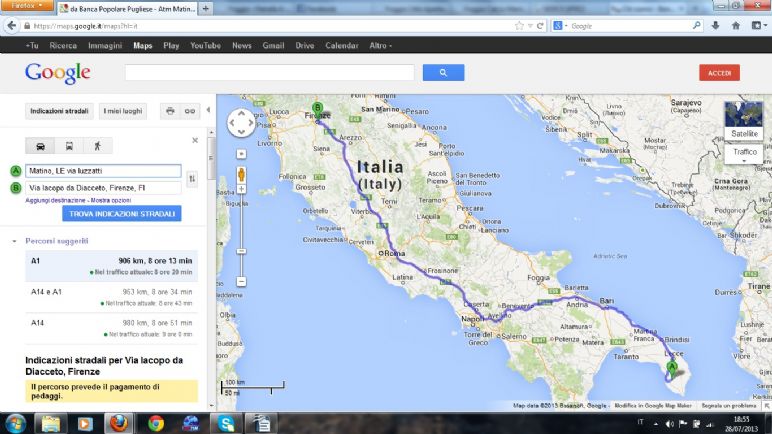Open Firefox downloads arrow
This screenshot has height=434, width=772.
point(715,26)
